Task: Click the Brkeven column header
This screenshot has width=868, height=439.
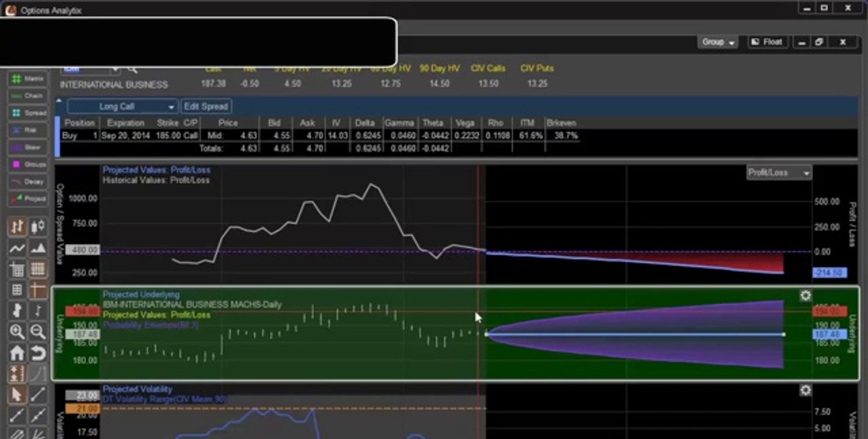Action: (x=562, y=123)
